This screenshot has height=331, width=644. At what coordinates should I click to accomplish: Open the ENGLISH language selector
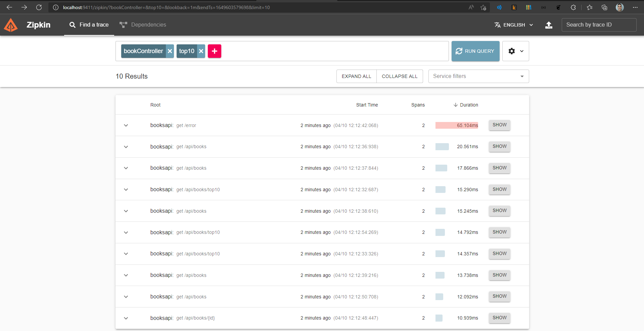(x=514, y=25)
